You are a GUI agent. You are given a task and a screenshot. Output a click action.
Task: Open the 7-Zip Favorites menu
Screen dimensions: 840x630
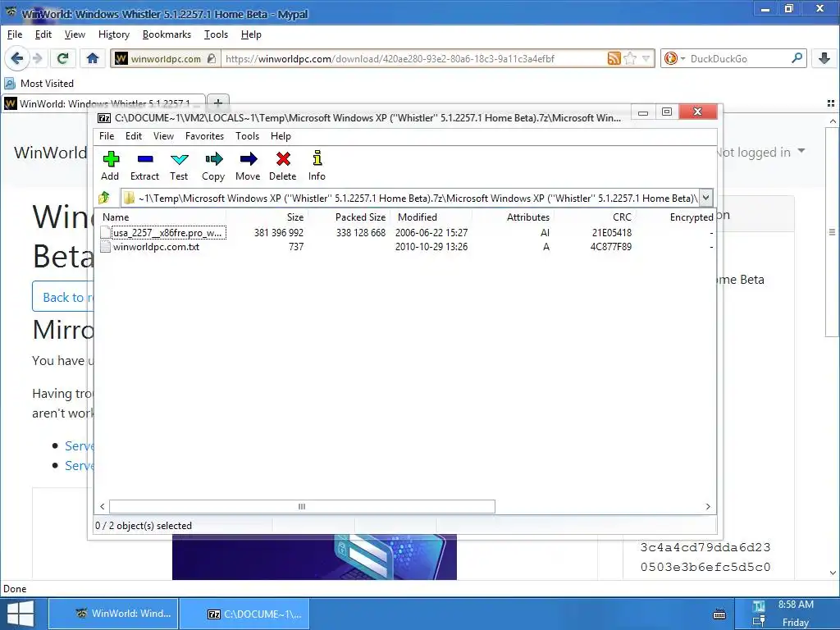click(204, 136)
